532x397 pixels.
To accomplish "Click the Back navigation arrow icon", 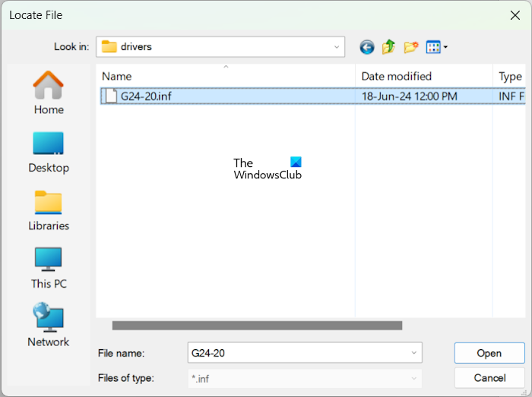I will (367, 47).
